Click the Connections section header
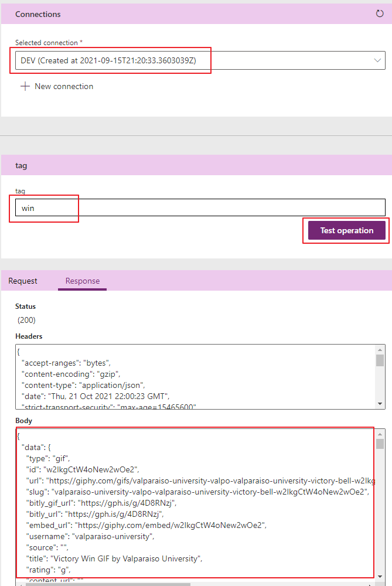 click(x=38, y=13)
